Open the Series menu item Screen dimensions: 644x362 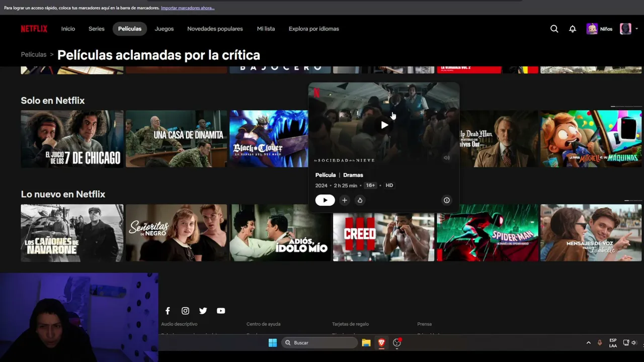97,29
